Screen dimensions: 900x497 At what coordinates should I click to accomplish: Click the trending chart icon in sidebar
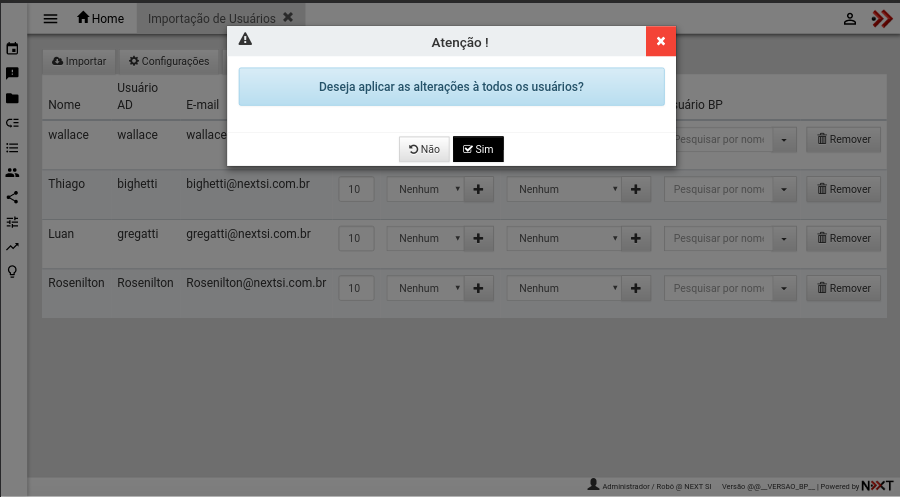pos(13,246)
